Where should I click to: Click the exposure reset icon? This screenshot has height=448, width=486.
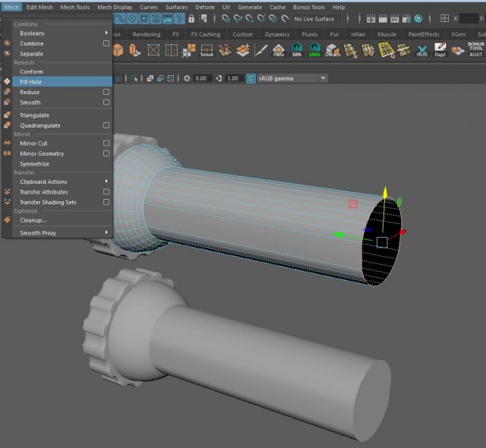point(187,78)
